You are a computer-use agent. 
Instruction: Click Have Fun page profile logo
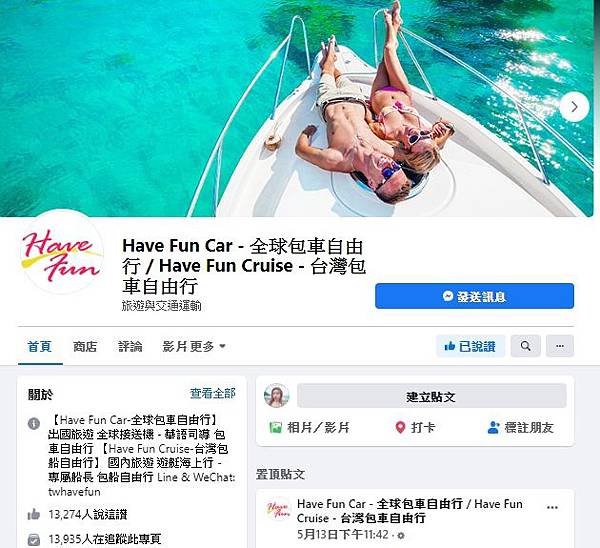[62, 253]
